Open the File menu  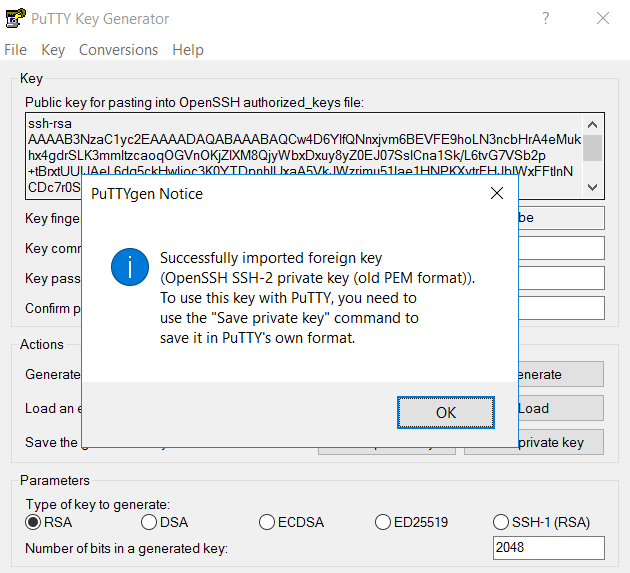point(16,50)
